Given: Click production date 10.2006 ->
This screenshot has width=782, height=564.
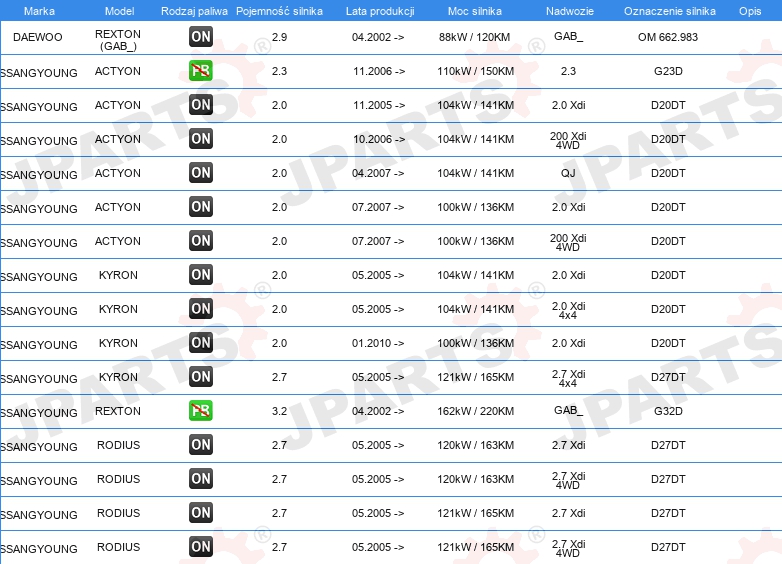Looking at the screenshot, I should click(379, 139).
